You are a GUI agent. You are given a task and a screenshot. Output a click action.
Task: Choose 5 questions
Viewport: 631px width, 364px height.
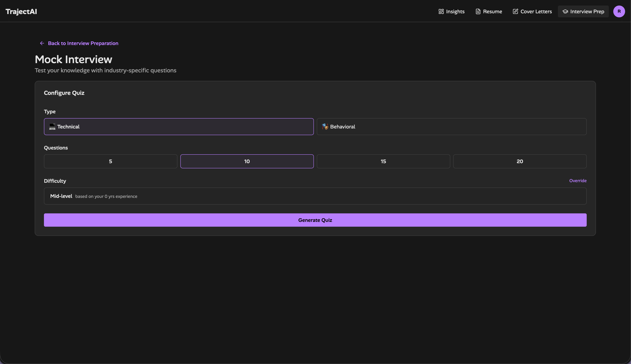click(111, 161)
